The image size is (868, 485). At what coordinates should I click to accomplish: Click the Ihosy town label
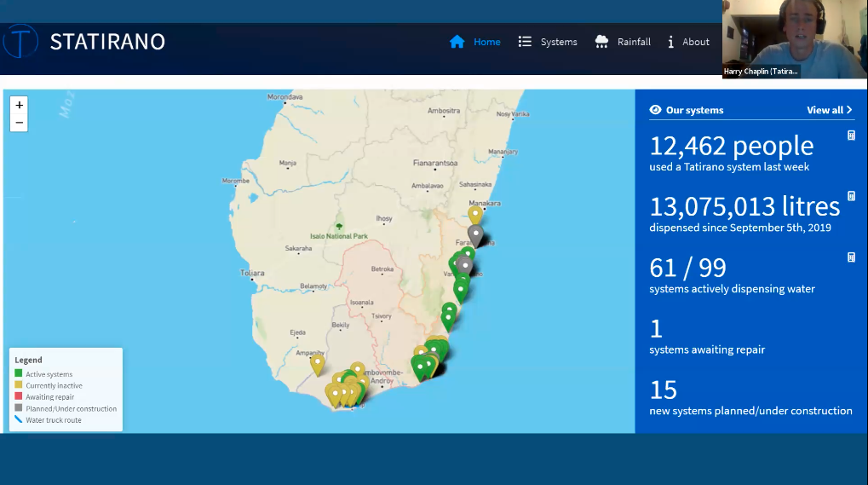(x=384, y=218)
